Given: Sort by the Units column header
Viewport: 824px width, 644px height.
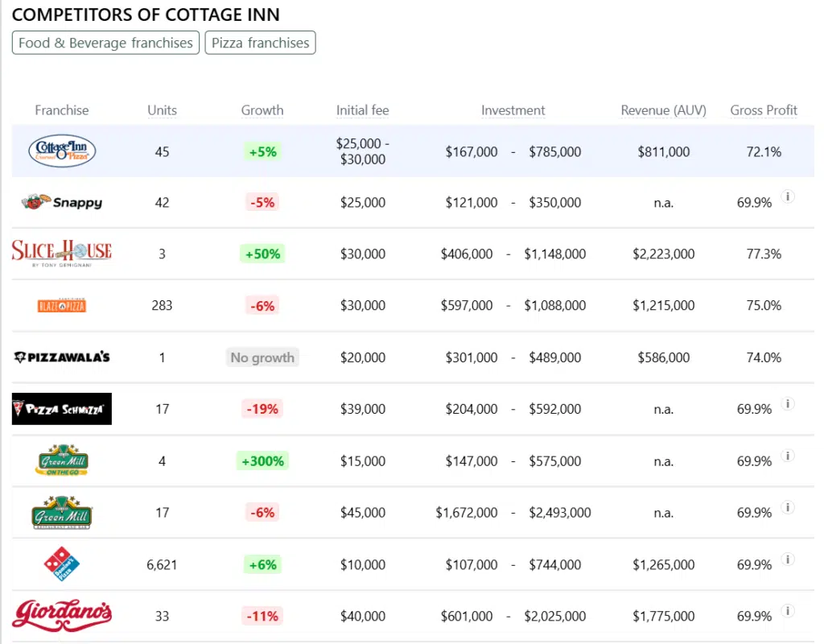Looking at the screenshot, I should [x=162, y=110].
